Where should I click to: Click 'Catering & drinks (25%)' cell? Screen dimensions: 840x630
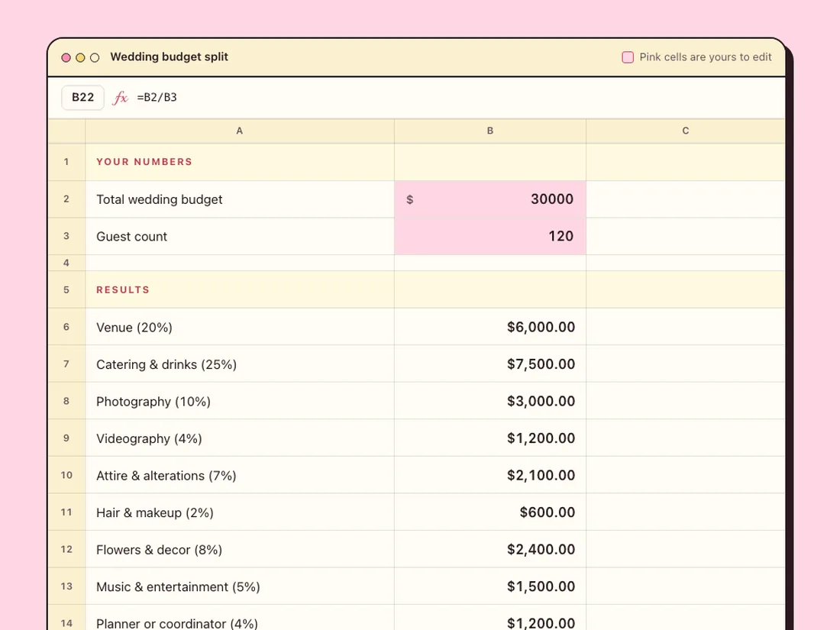240,363
